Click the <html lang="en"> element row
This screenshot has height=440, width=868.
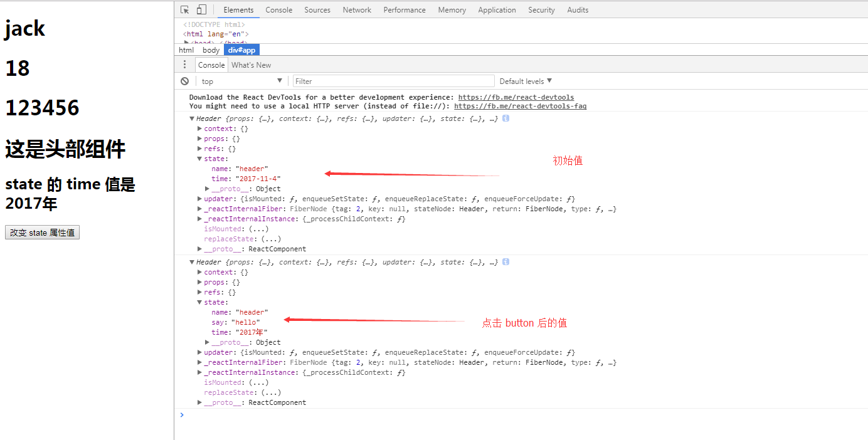(x=216, y=34)
